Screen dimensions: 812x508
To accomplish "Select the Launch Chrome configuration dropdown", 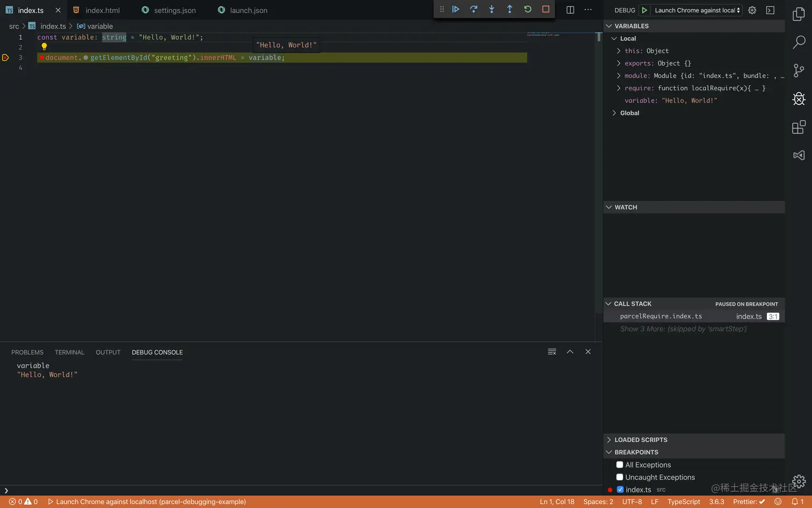I will (697, 10).
